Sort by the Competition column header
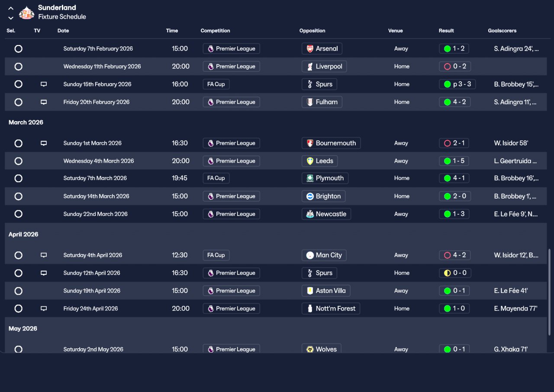The height and width of the screenshot is (392, 554). [x=216, y=31]
